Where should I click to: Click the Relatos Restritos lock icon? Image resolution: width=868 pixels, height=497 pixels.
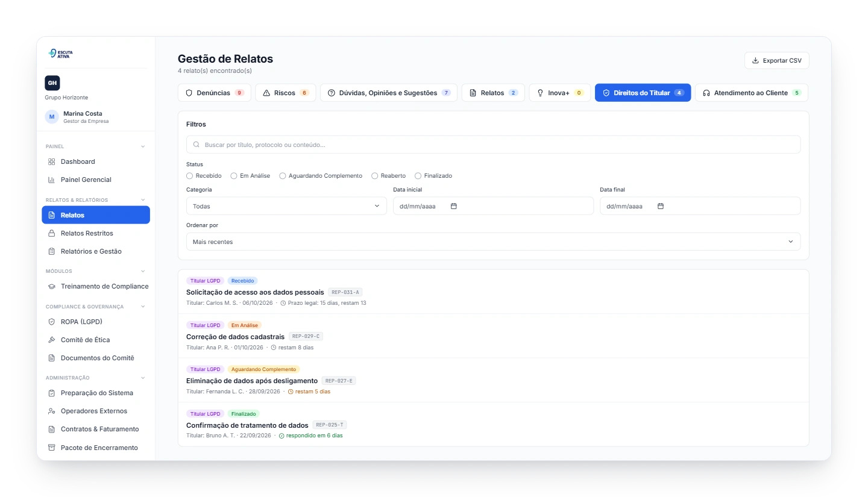(x=52, y=233)
